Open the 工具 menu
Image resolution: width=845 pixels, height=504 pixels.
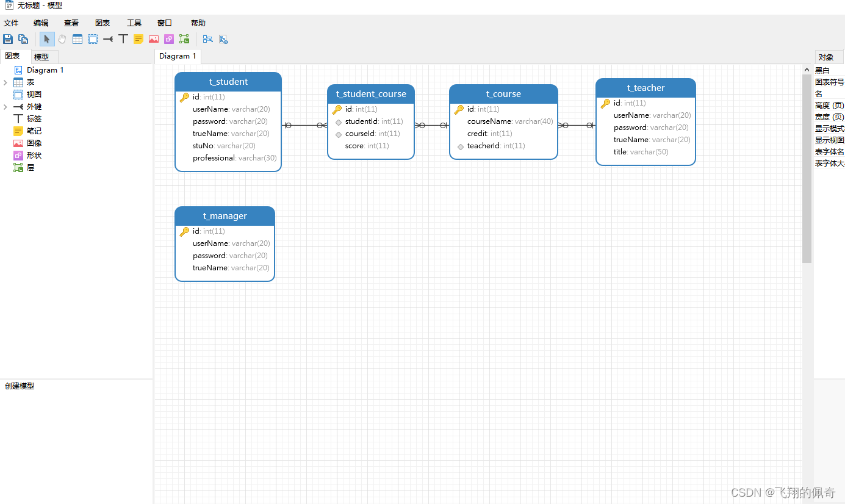point(134,23)
